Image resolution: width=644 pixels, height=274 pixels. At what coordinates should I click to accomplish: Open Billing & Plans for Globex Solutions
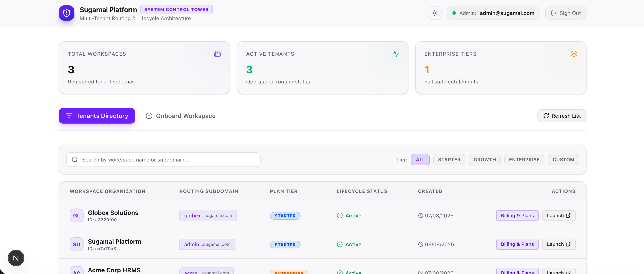point(517,215)
